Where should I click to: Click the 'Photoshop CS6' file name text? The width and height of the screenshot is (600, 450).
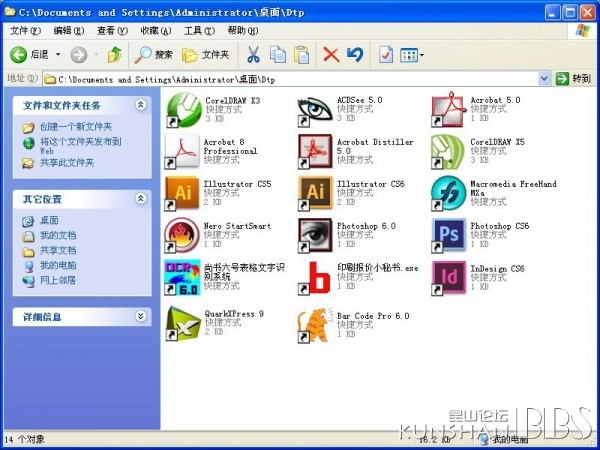(499, 226)
